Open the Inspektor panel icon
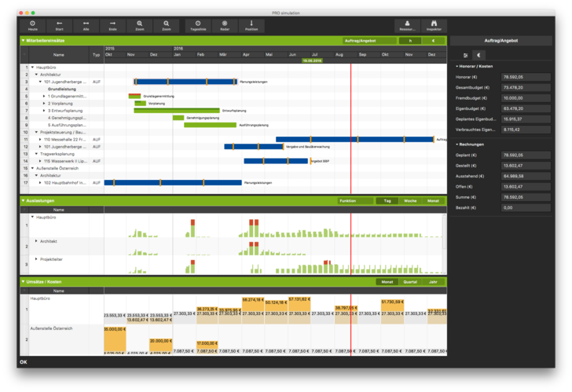 433,26
